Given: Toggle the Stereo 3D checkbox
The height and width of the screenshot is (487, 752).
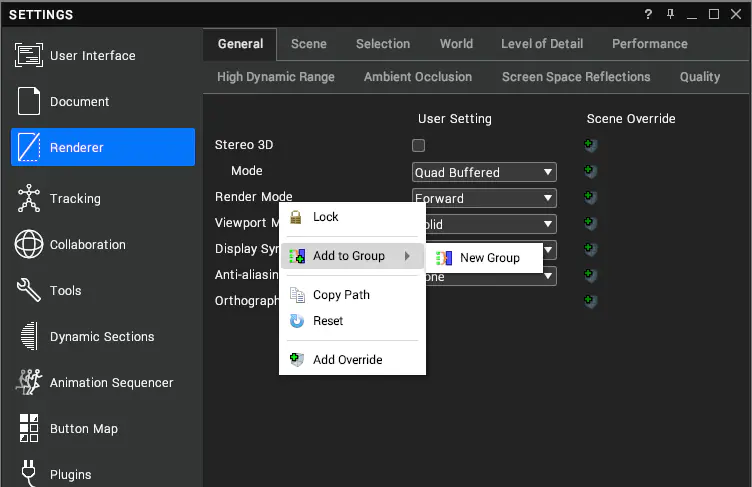Looking at the screenshot, I should click(x=418, y=145).
